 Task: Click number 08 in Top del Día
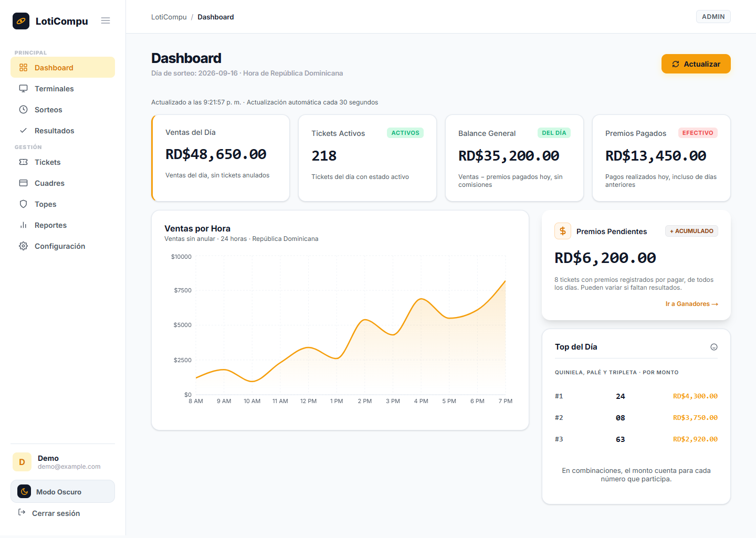click(x=621, y=418)
